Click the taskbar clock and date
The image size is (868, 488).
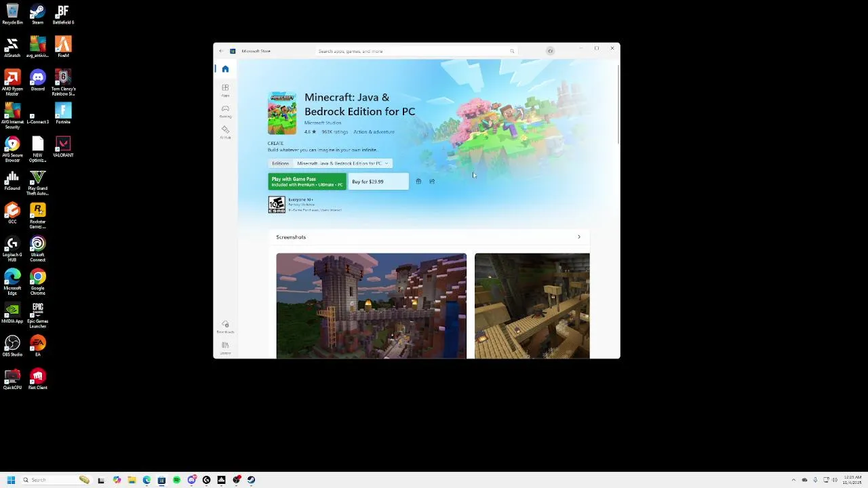852,480
